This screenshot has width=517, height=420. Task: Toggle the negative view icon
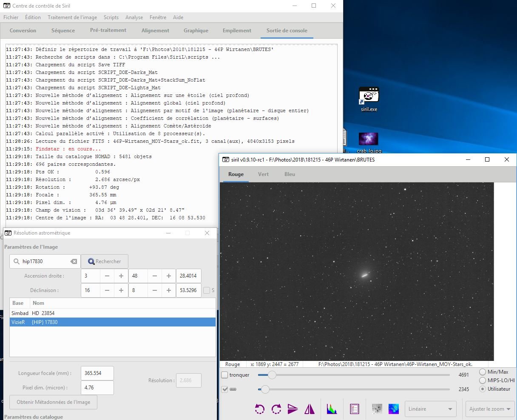377,409
